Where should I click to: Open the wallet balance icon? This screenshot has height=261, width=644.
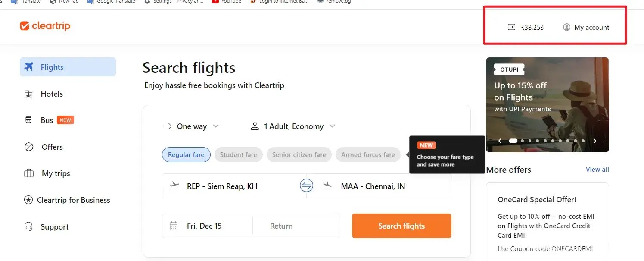[512, 27]
